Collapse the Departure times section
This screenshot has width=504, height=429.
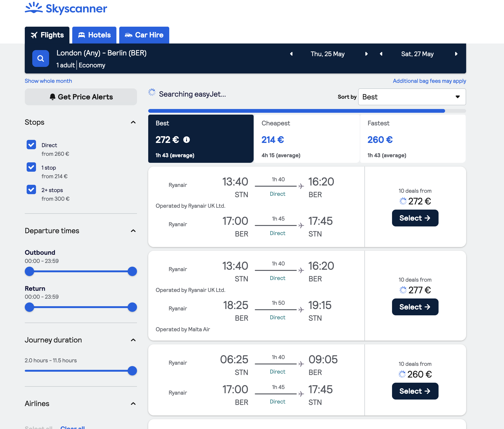133,231
